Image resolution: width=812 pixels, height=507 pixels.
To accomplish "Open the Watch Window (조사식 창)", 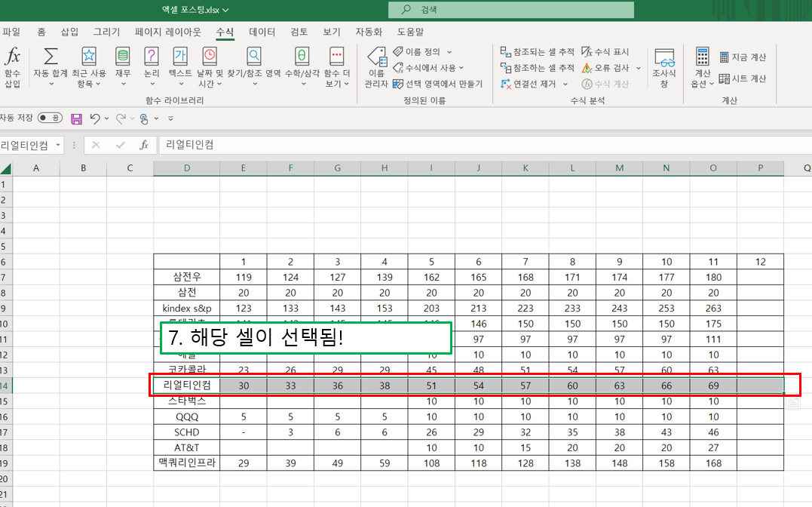I will click(664, 67).
